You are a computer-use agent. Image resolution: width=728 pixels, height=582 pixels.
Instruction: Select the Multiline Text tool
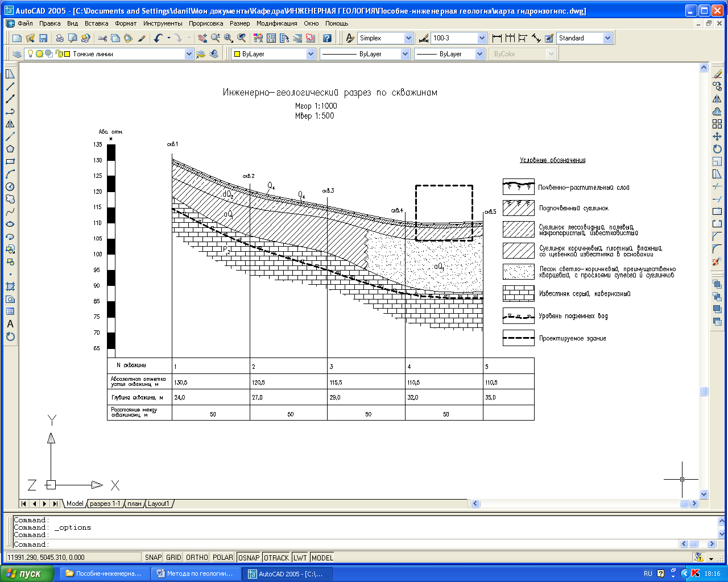click(10, 324)
